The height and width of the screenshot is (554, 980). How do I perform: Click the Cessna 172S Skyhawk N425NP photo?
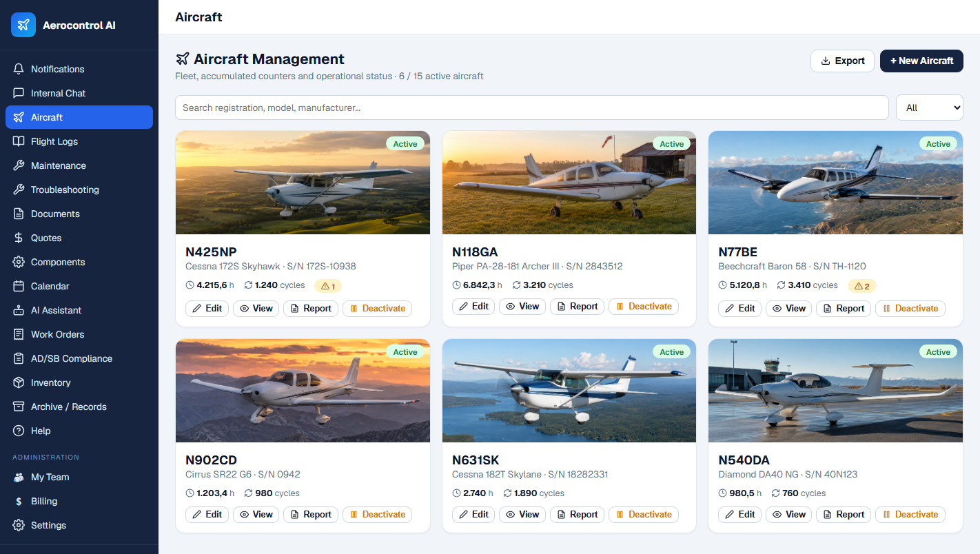pos(303,183)
